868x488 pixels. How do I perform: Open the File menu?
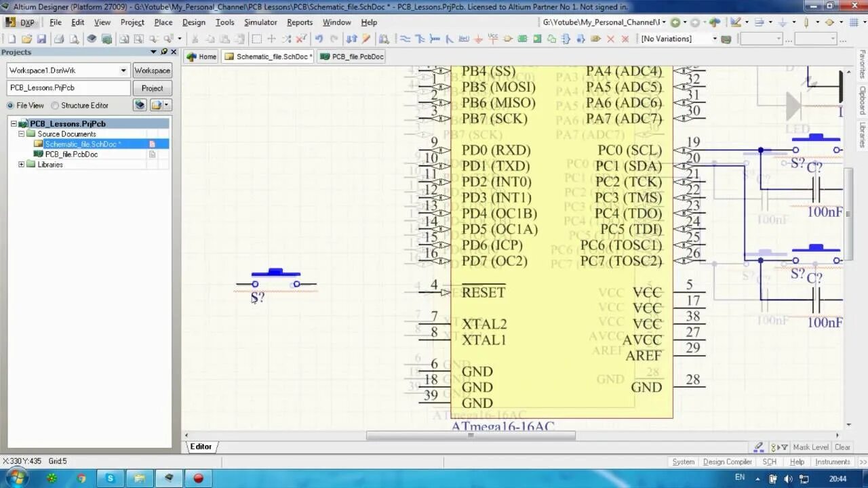pyautogui.click(x=56, y=22)
